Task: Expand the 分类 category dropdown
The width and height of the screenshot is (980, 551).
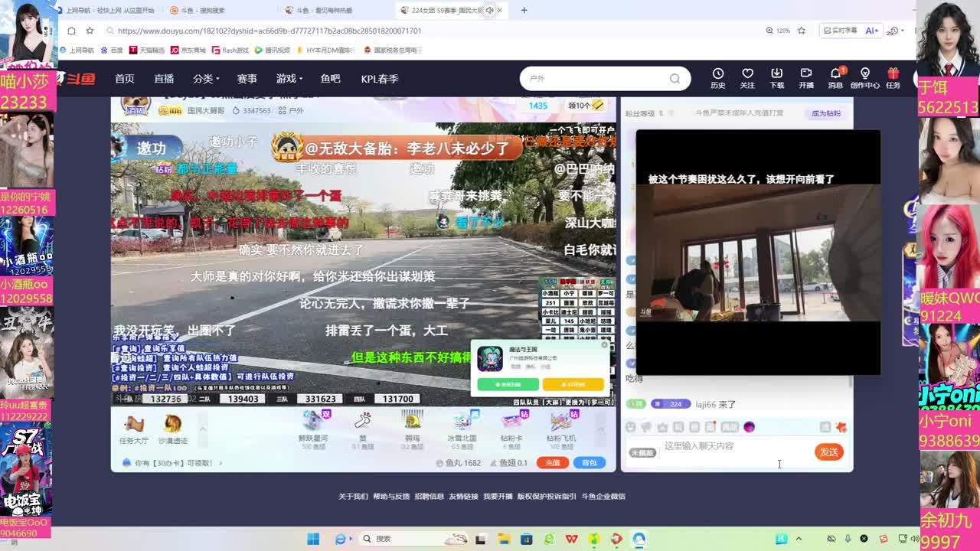Action: 206,79
